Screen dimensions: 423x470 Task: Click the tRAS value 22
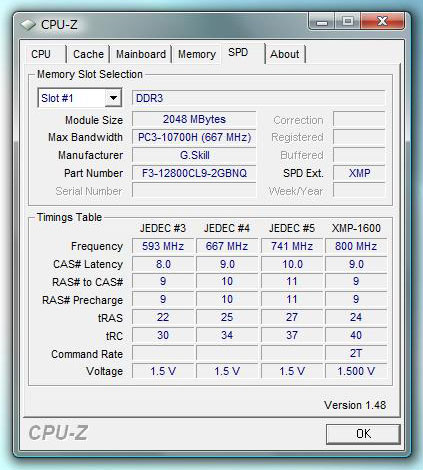(x=163, y=317)
